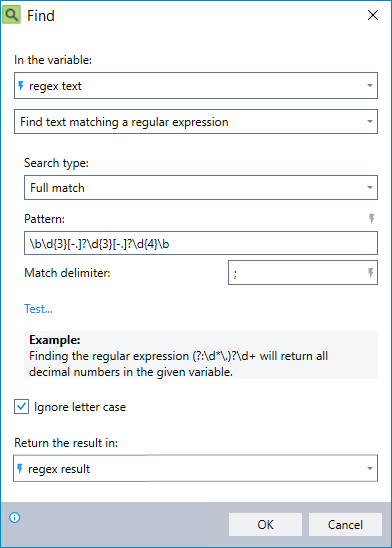Click the Example description text area
The image size is (392, 548).
[x=201, y=355]
